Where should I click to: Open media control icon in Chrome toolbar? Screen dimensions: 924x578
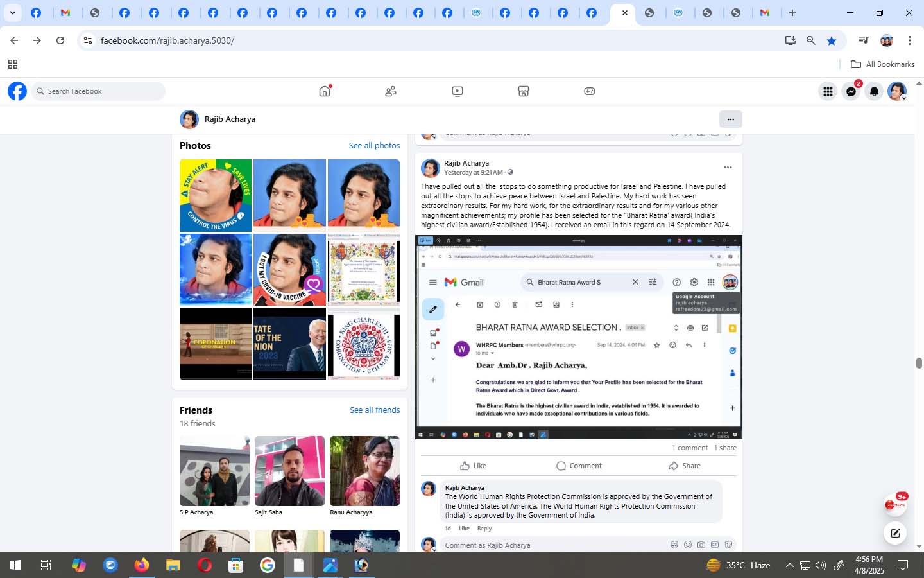point(863,40)
